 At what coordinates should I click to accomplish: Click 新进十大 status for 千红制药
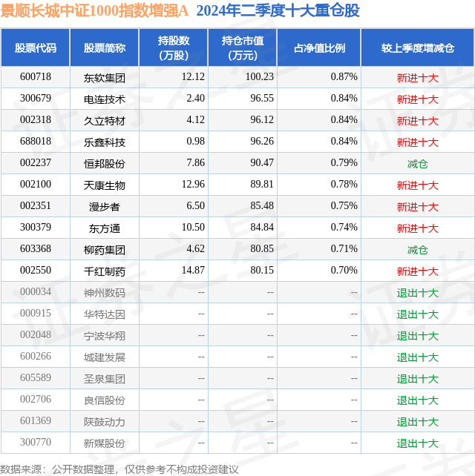coord(418,272)
